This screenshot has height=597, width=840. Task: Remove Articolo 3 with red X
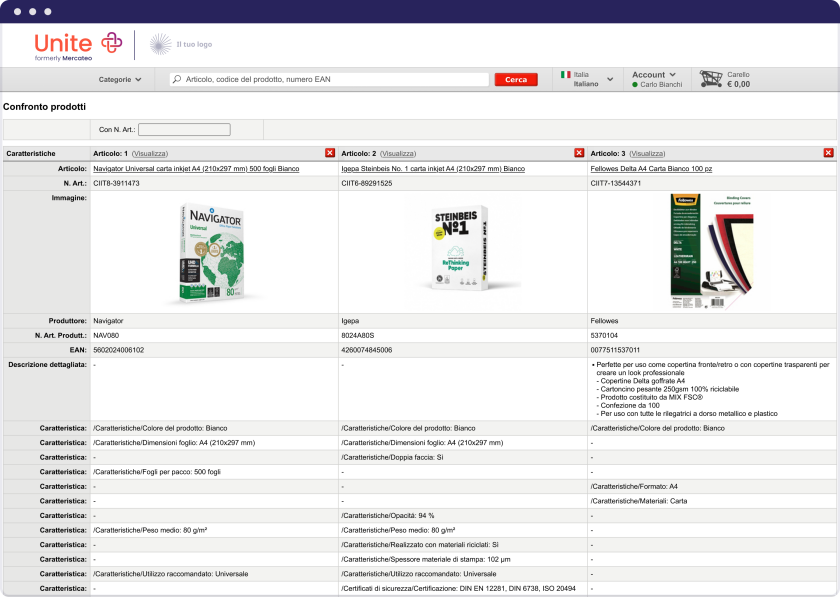point(828,153)
